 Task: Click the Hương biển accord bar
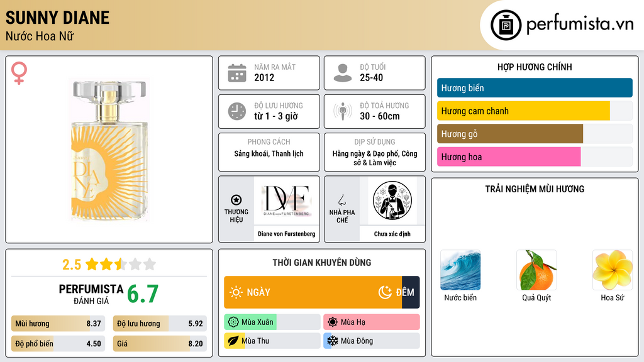(x=535, y=88)
